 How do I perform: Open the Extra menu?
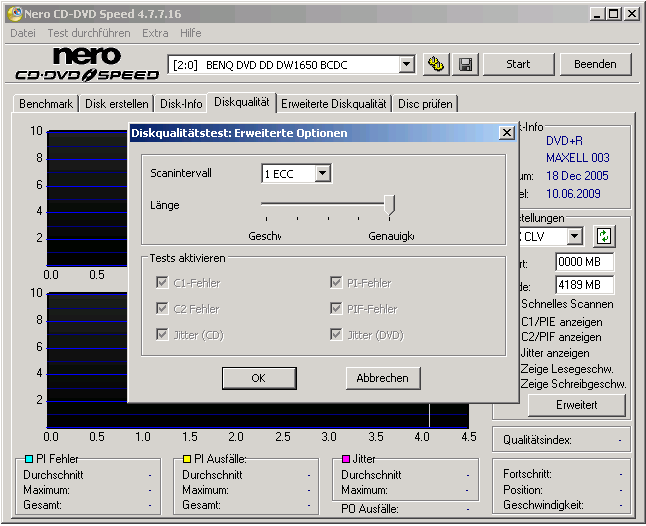[x=155, y=33]
